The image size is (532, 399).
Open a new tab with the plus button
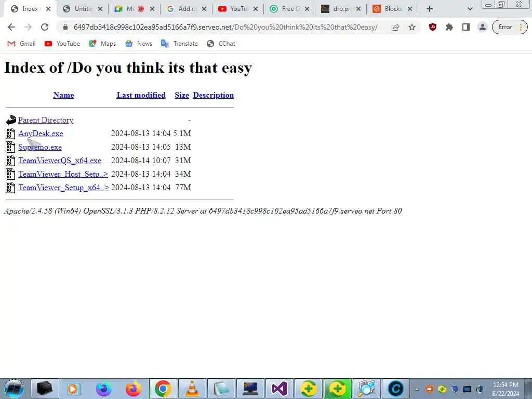coord(430,9)
